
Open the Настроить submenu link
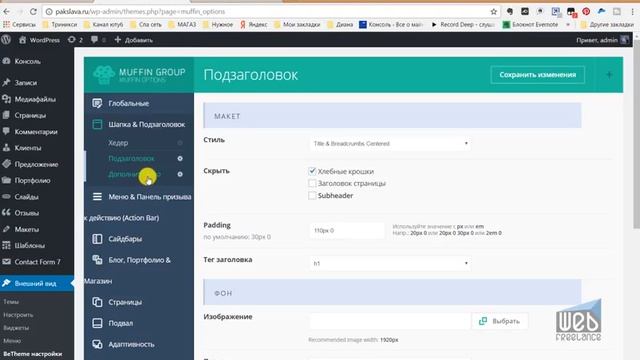pyautogui.click(x=18, y=315)
